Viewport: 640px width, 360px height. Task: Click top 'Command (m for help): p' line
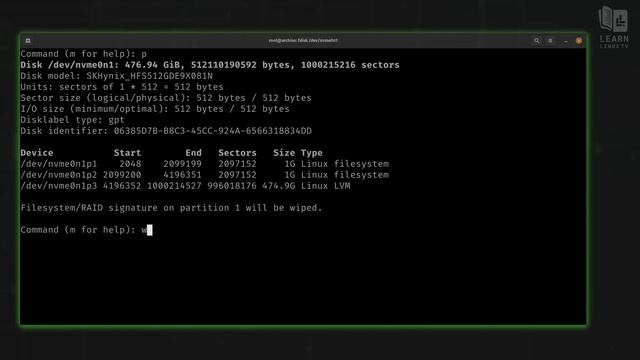pyautogui.click(x=84, y=54)
